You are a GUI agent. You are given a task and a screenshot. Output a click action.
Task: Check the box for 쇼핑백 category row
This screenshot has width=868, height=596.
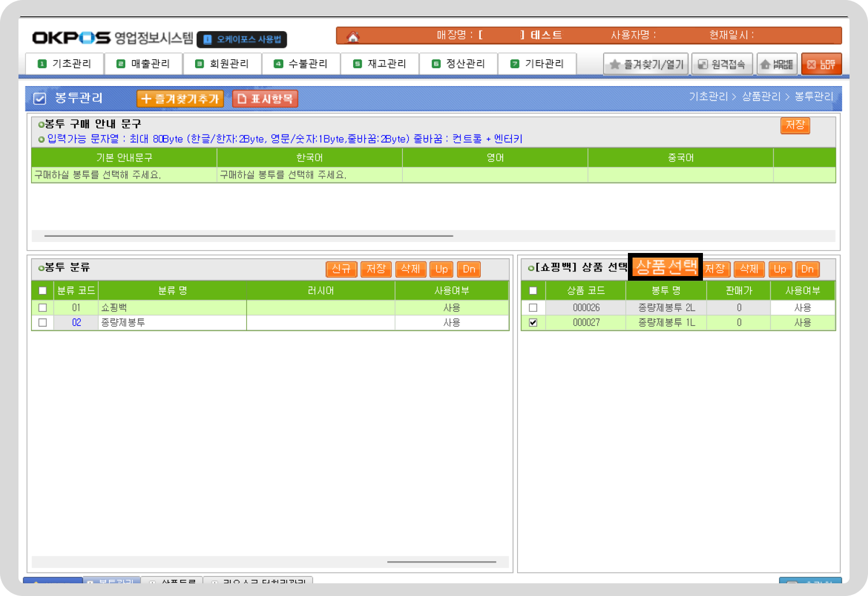point(43,308)
